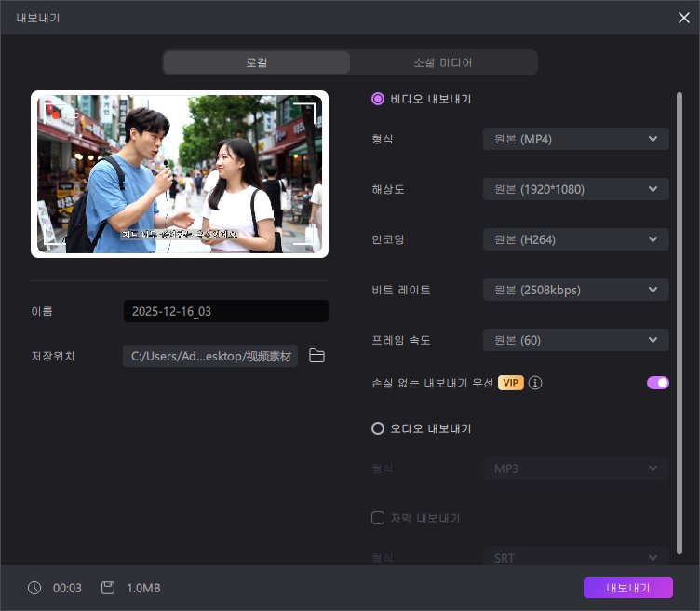Open the 인코딩 H264 encoding dropdown
The height and width of the screenshot is (611, 700).
(x=575, y=239)
